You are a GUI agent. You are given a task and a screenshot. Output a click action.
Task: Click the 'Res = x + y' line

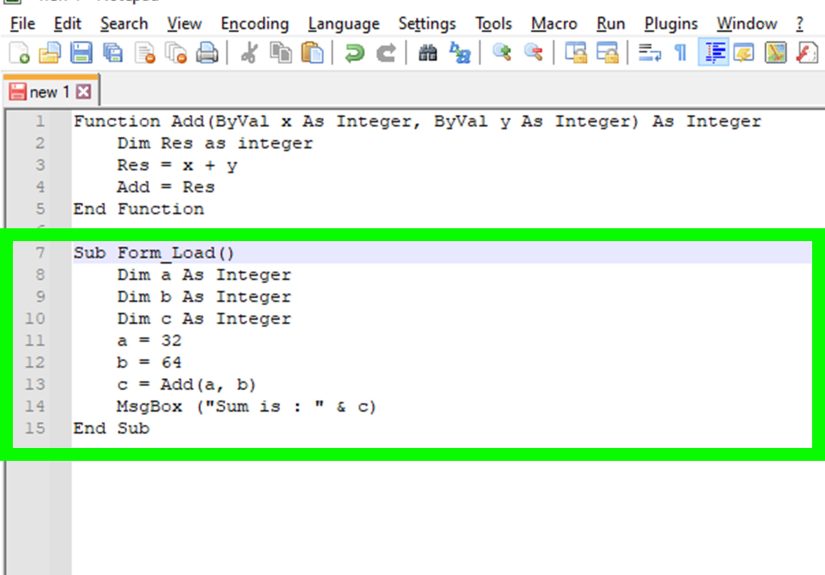(x=177, y=165)
